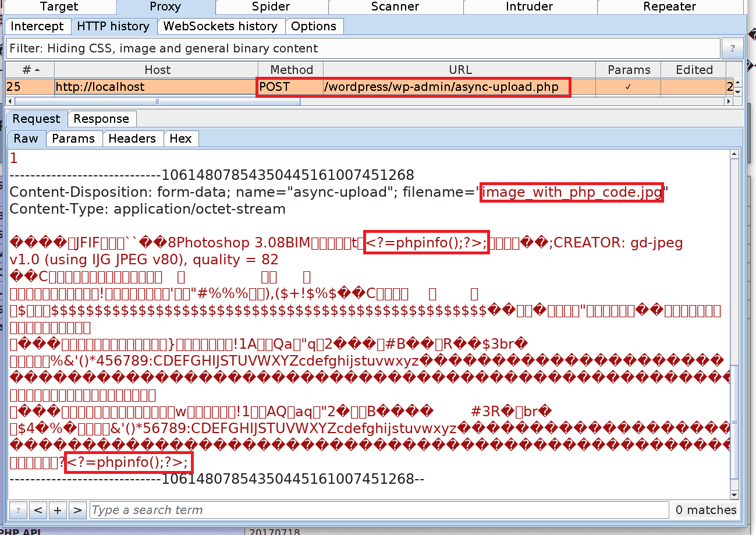Sort the table by Method column
This screenshot has width=756, height=535.
pyautogui.click(x=291, y=70)
